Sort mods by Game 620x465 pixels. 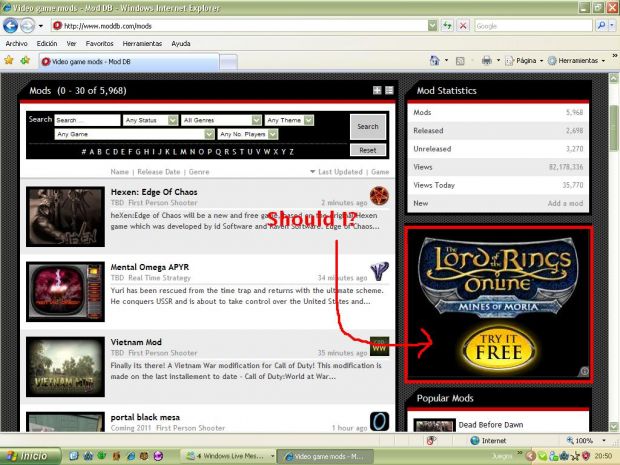point(380,172)
